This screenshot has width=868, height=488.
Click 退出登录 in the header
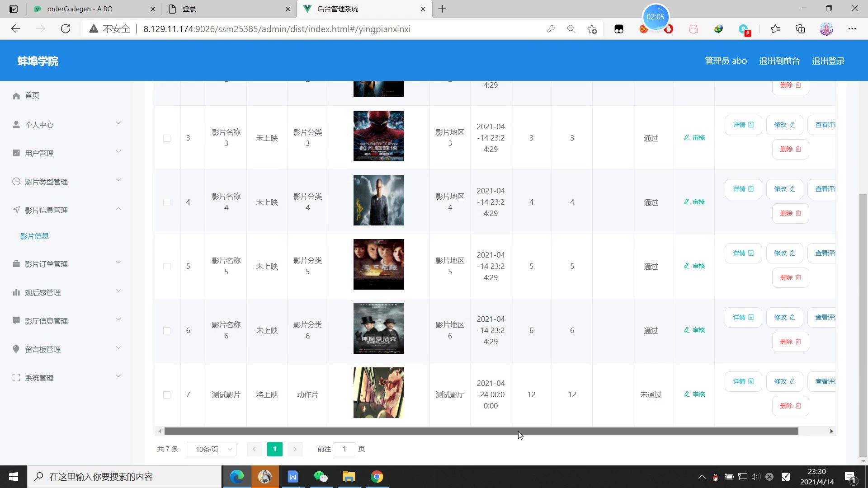pyautogui.click(x=828, y=61)
